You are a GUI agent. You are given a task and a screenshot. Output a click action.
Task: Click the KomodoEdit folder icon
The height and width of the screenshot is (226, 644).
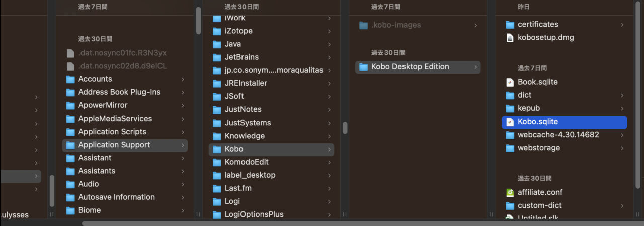coord(217,162)
